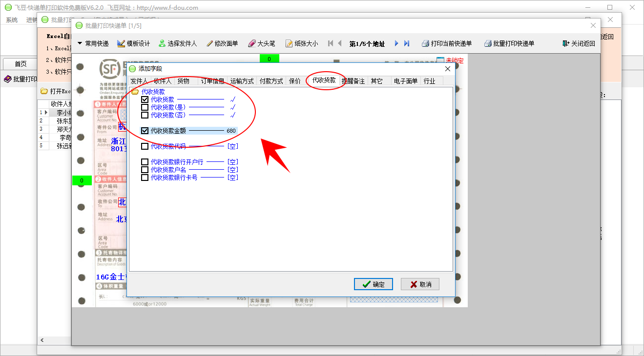Check the 代收货款代码 checkbox
This screenshot has width=644, height=356.
point(145,146)
